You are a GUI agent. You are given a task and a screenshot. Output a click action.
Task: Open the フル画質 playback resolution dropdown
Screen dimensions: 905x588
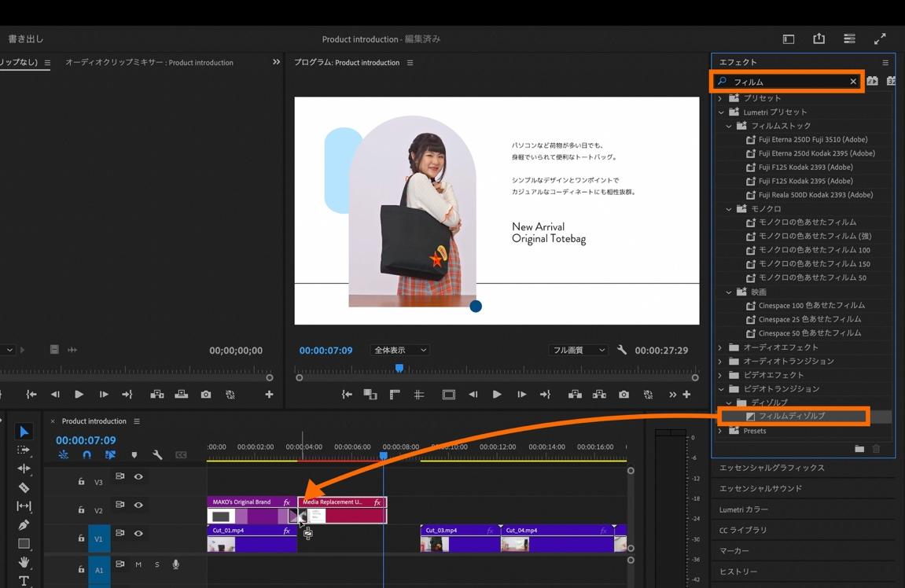579,350
